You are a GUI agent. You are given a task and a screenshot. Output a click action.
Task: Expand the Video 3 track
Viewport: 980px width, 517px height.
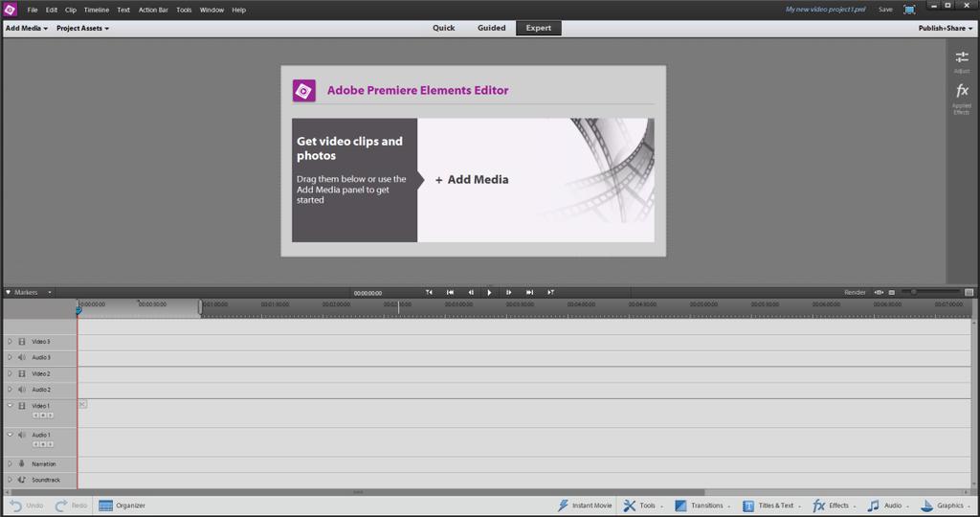pyautogui.click(x=10, y=342)
